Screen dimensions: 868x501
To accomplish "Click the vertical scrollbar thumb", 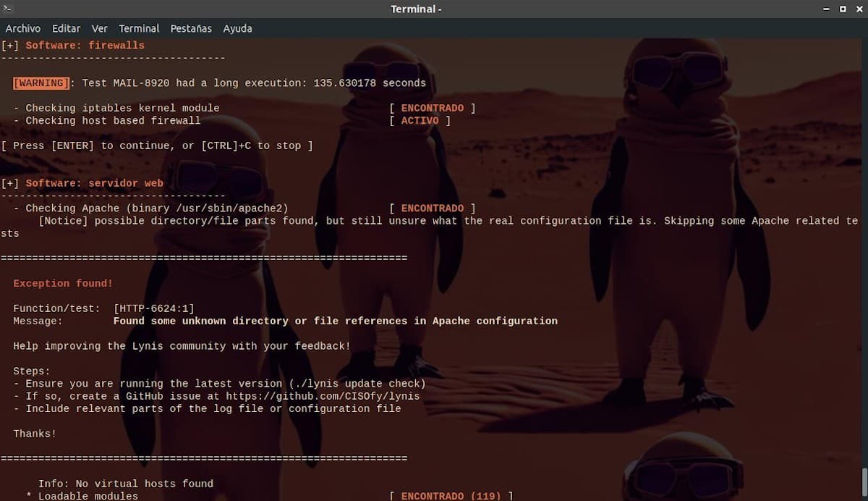I will tap(864, 484).
